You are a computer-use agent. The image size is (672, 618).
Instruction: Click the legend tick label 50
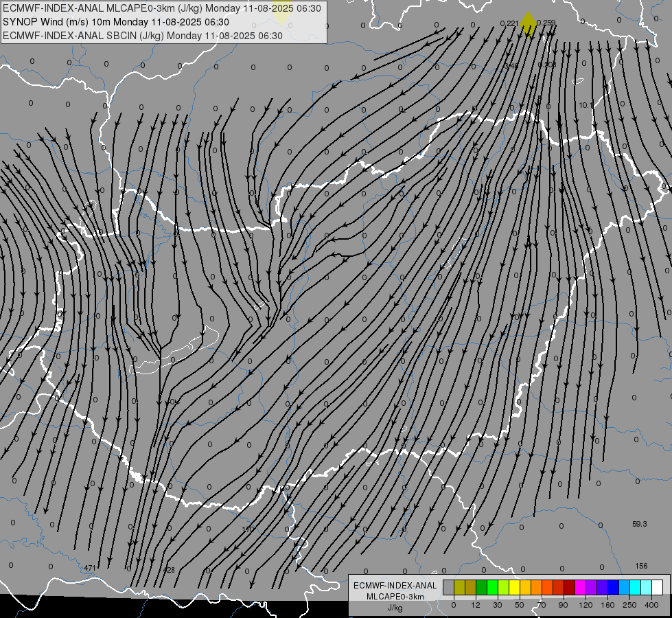tap(520, 605)
